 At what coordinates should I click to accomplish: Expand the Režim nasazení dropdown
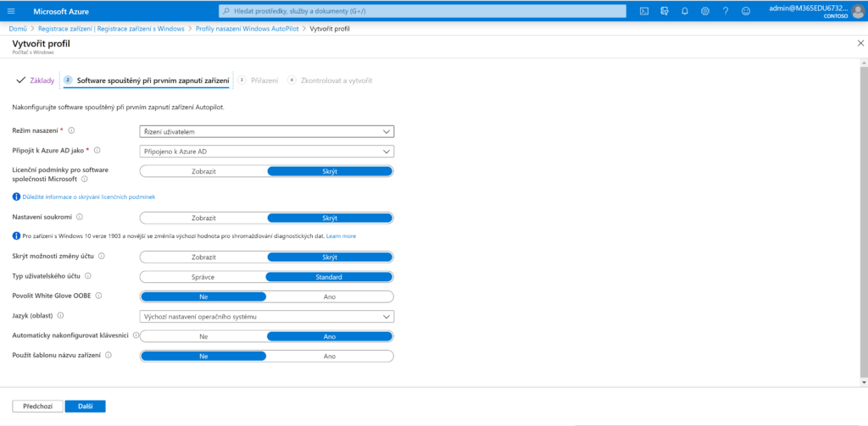click(266, 131)
